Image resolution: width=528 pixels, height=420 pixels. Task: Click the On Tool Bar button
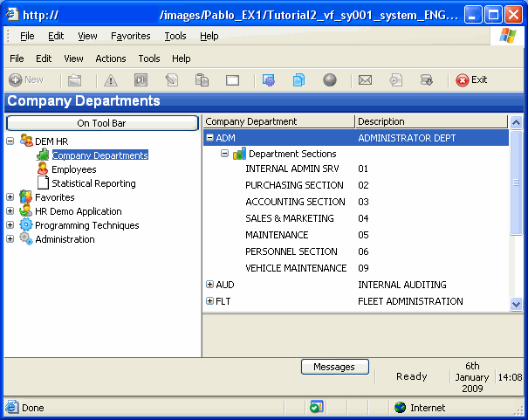click(102, 123)
